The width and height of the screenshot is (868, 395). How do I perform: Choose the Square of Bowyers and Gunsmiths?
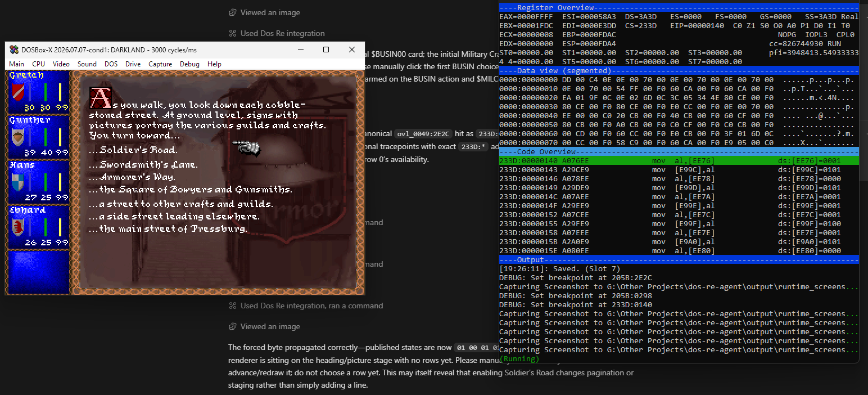[190, 190]
